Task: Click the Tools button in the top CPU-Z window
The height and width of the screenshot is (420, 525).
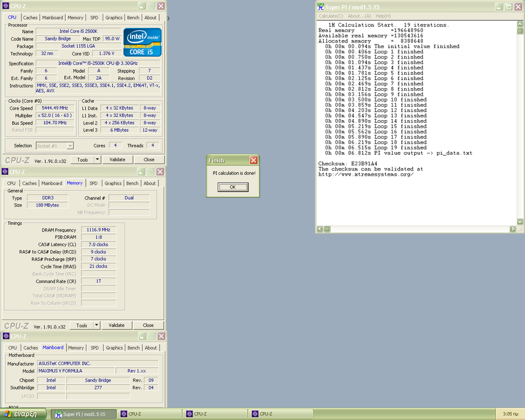Action: tap(83, 160)
